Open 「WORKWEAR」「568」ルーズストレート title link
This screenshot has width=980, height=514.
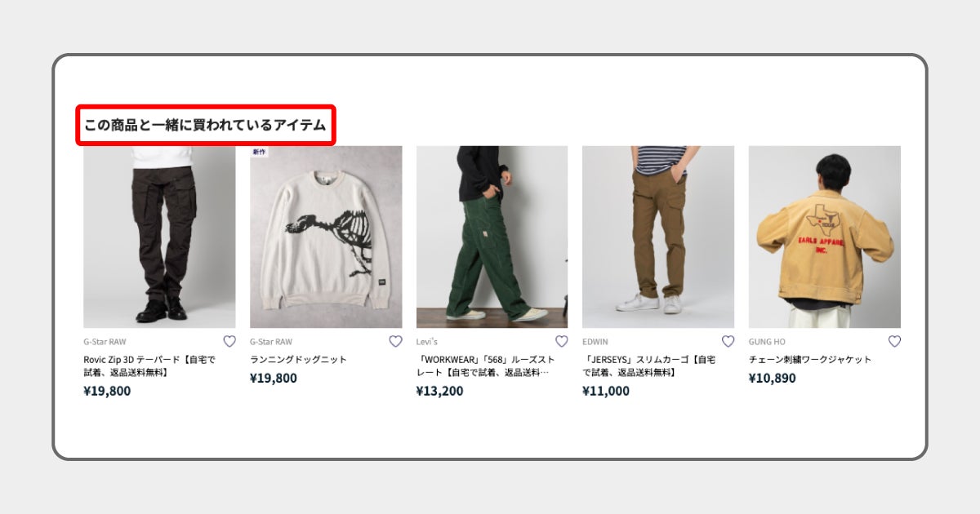(x=486, y=366)
